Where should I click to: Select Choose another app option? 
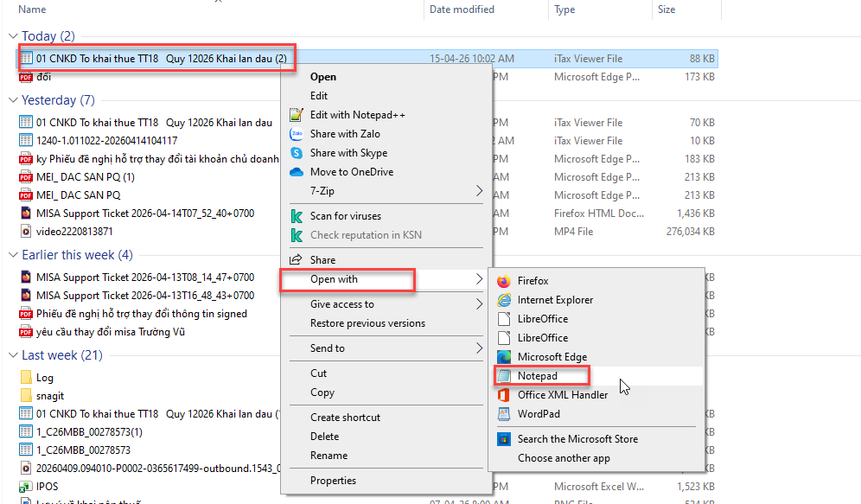click(x=564, y=458)
